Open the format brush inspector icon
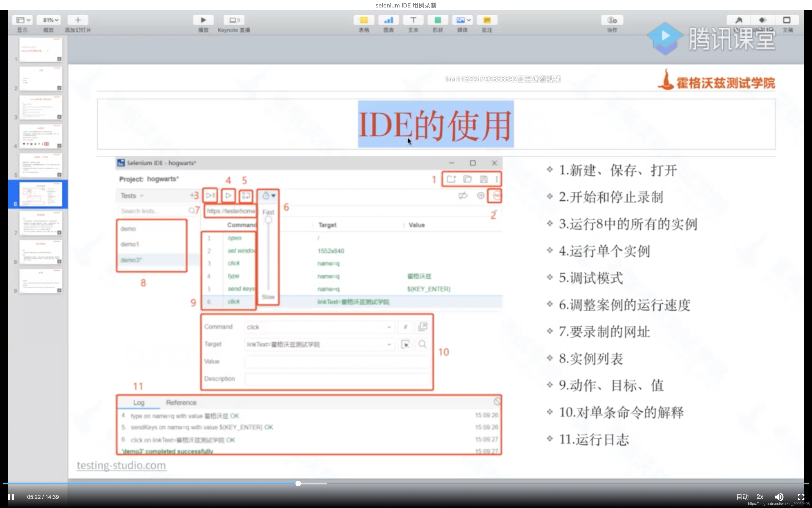This screenshot has width=812, height=508. pos(739,20)
